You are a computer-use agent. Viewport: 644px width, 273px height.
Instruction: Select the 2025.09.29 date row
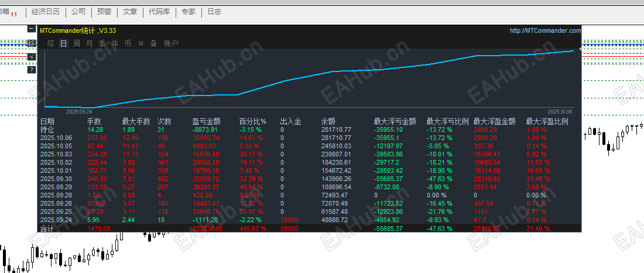[56, 187]
